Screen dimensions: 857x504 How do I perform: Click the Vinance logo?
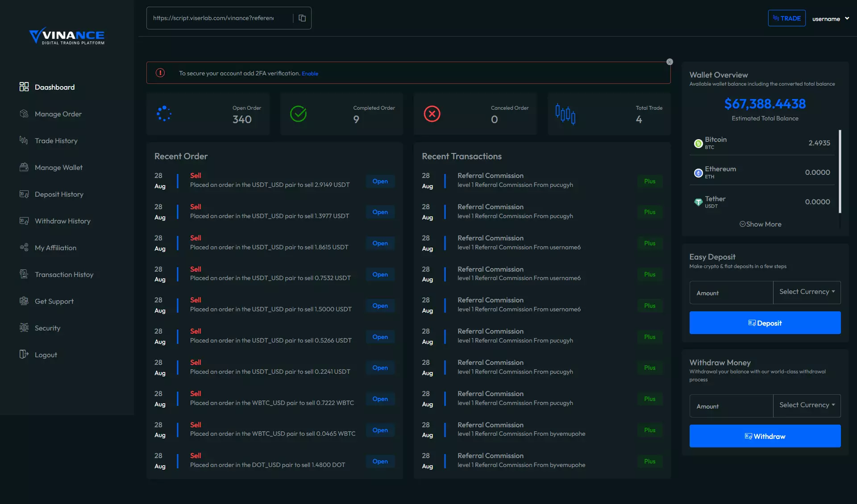pyautogui.click(x=67, y=36)
